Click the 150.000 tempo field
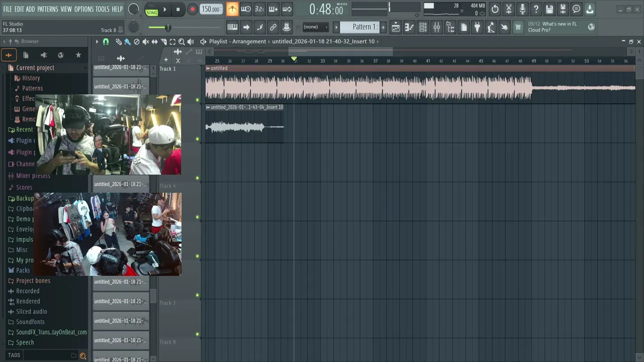This screenshot has width=644, height=362. 211,9
